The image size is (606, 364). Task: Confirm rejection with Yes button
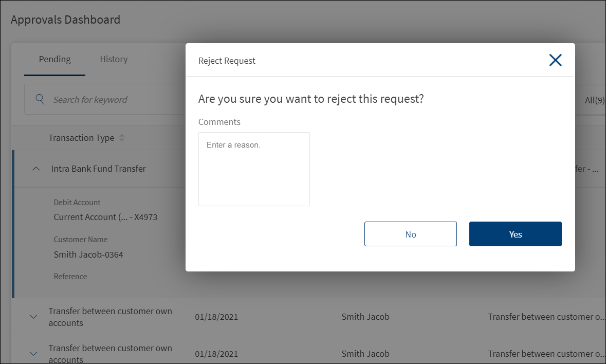[x=515, y=234]
